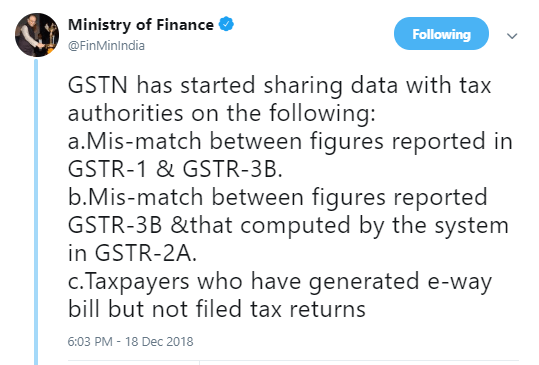This screenshot has width=539, height=365.
Task: Click point b. Mis-match figures reported
Action: [278, 198]
